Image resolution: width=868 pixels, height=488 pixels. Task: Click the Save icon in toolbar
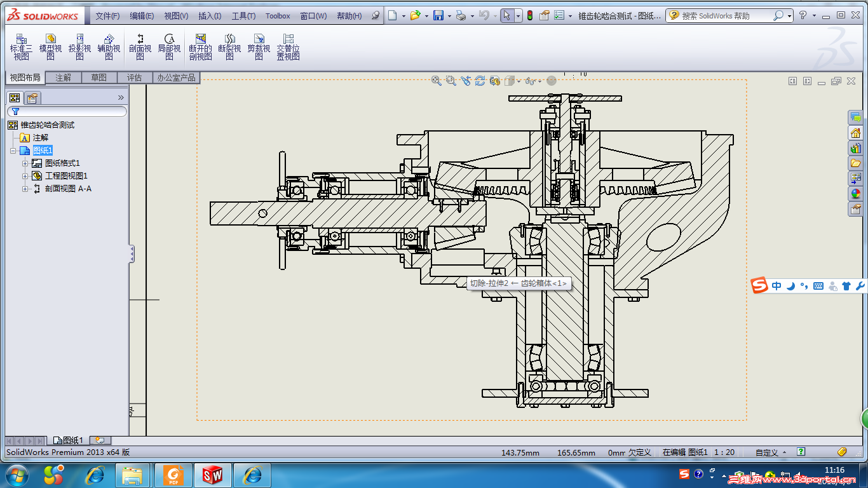click(438, 15)
